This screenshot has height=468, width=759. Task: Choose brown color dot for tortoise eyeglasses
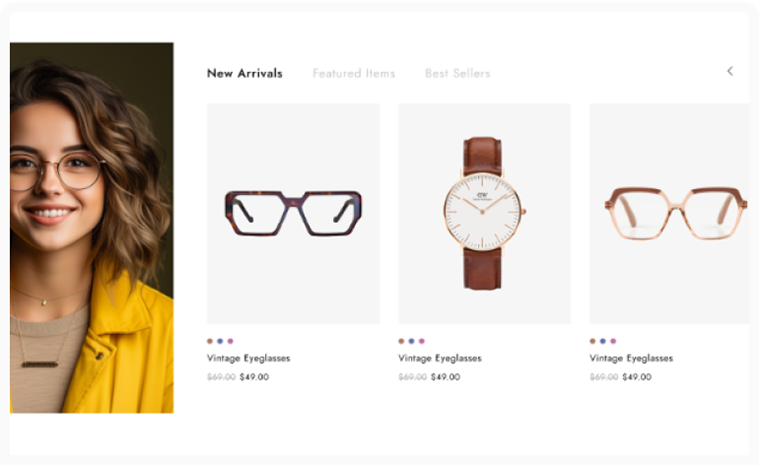click(x=210, y=341)
